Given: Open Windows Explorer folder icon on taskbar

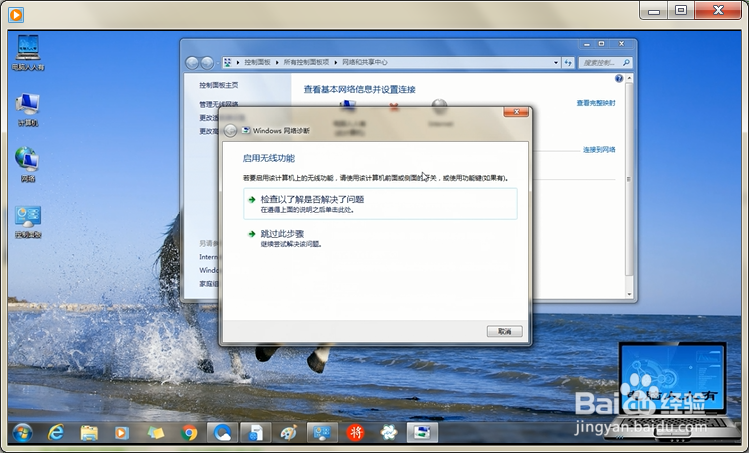Looking at the screenshot, I should 89,433.
